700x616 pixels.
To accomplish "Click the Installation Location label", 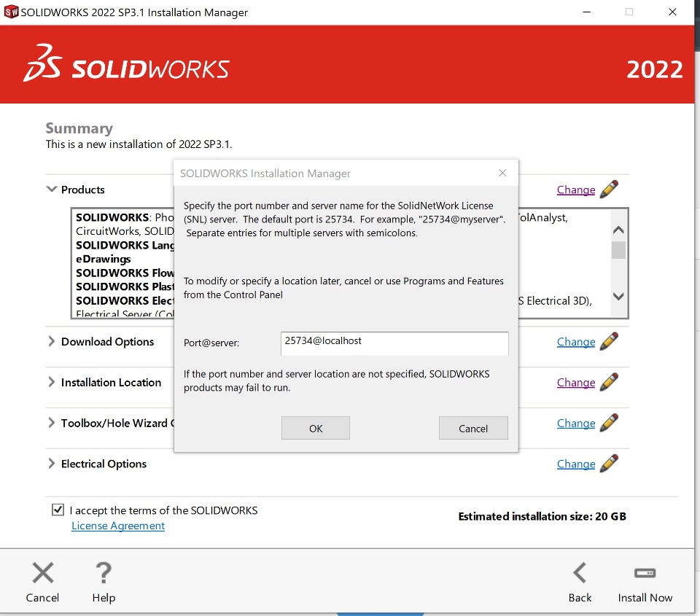I will point(111,383).
